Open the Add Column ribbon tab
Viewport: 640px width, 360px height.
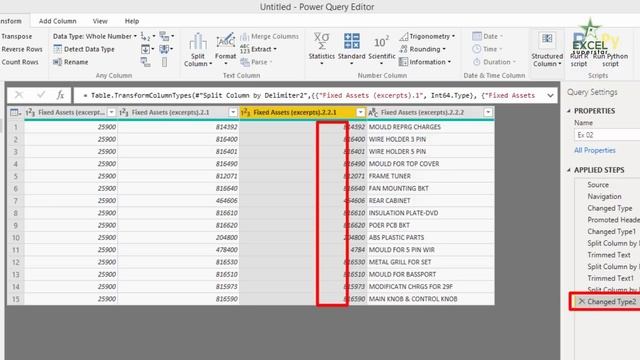tap(57, 21)
